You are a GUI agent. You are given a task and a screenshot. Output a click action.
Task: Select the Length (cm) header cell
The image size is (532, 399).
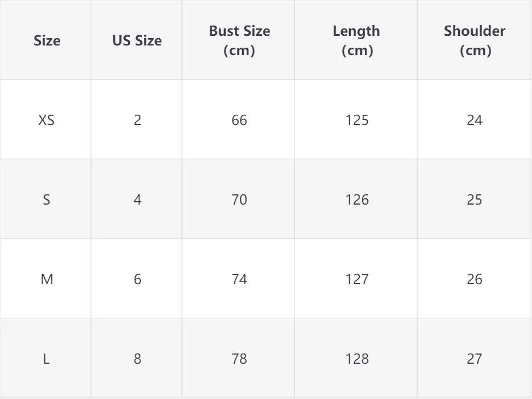point(356,41)
